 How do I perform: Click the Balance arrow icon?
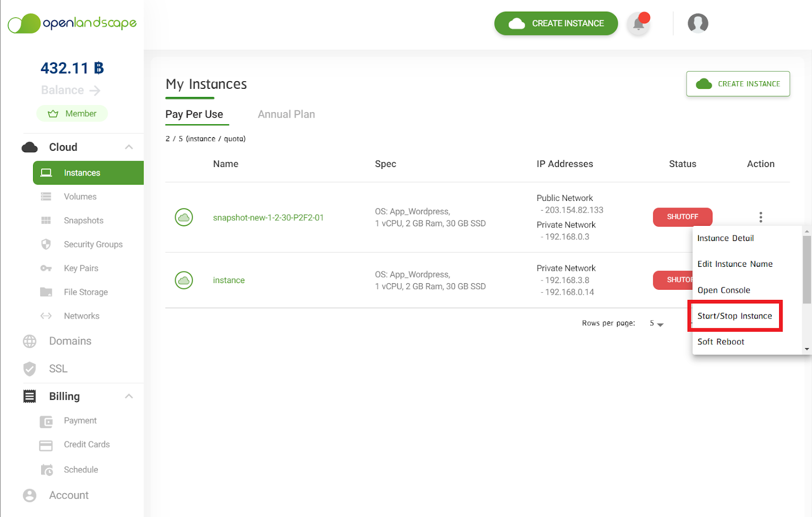pos(95,90)
